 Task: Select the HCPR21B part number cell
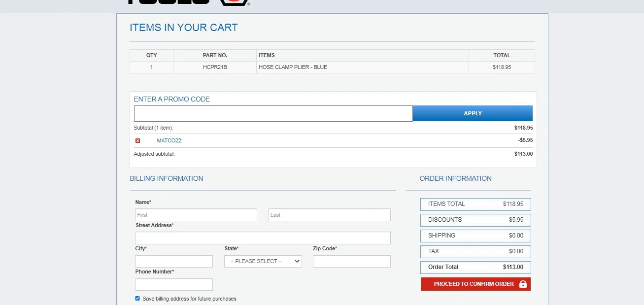215,67
